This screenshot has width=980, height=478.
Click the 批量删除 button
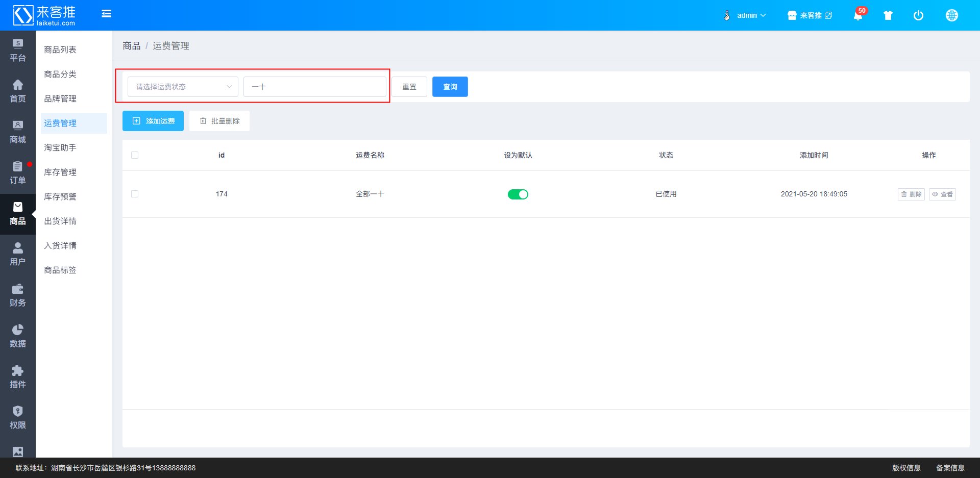pyautogui.click(x=219, y=121)
